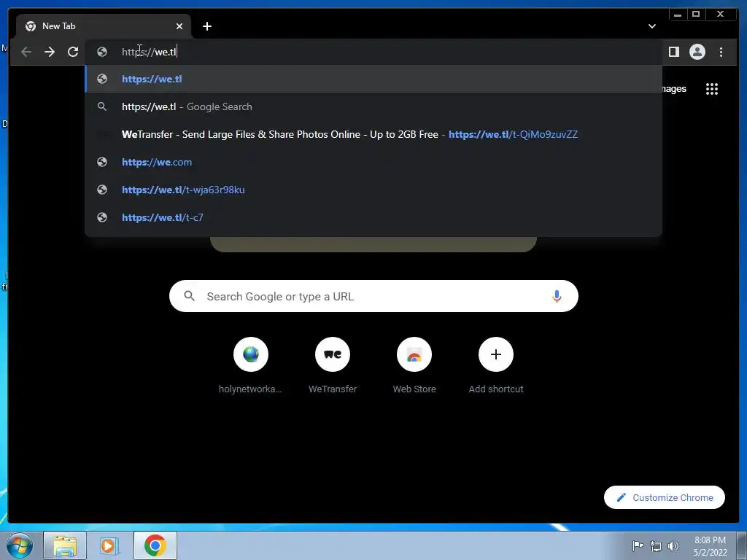
Task: Select the https://we.com suggestion
Action: tap(373, 162)
